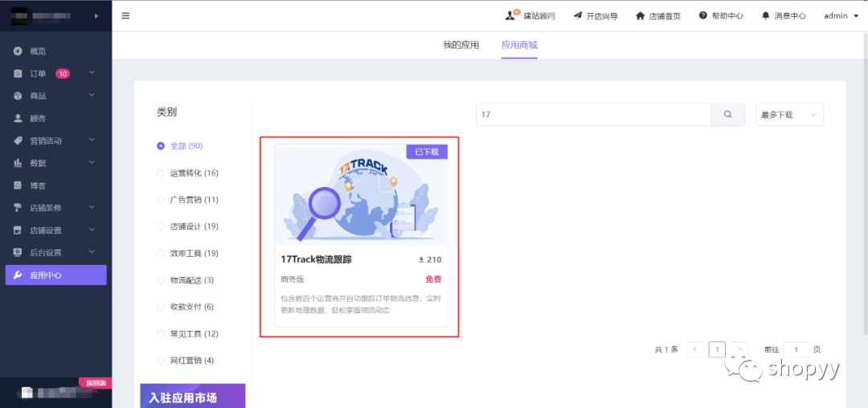
Task: Expand the 商品 submenu chevron
Action: pyautogui.click(x=92, y=96)
